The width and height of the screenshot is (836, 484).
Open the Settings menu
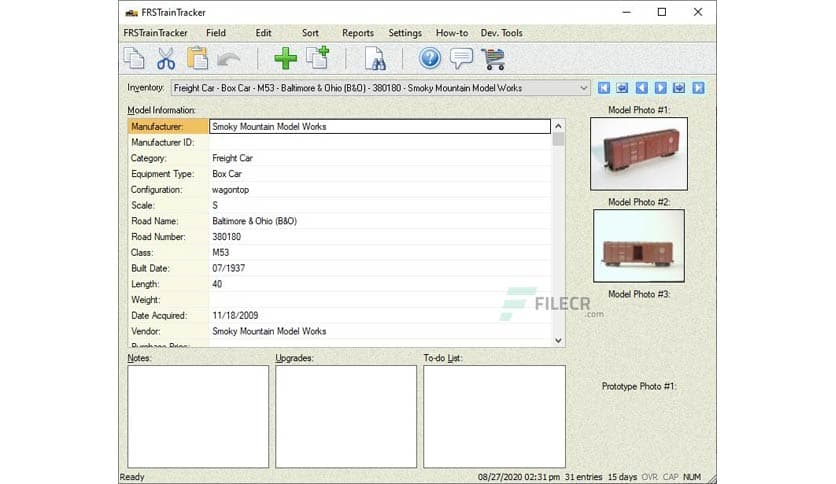tap(405, 33)
